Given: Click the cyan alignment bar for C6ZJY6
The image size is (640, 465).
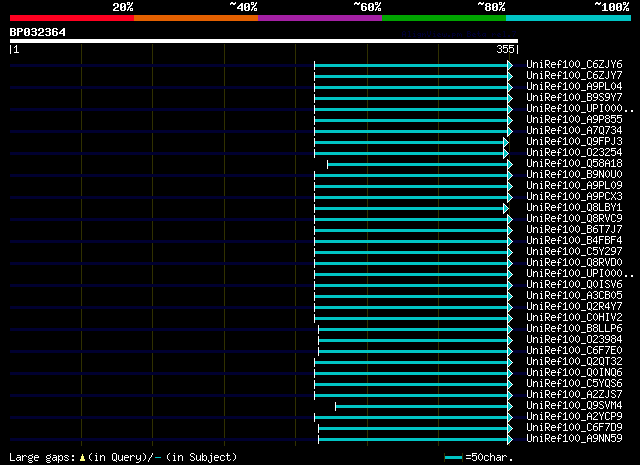Looking at the screenshot, I should pos(411,65).
